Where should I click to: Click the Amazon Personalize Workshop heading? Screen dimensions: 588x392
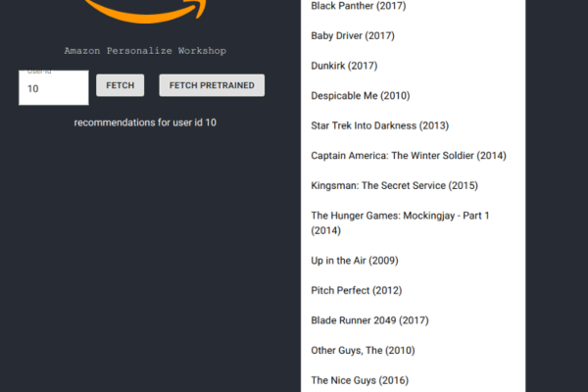(x=145, y=50)
